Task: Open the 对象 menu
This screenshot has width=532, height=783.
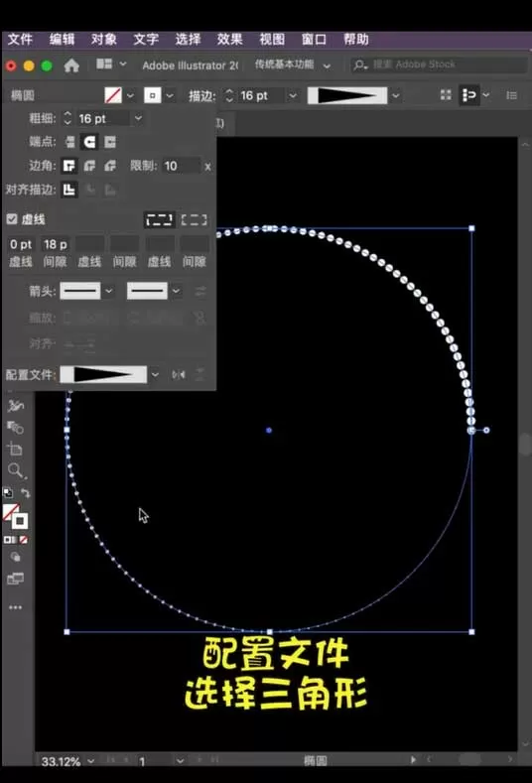Action: point(104,39)
